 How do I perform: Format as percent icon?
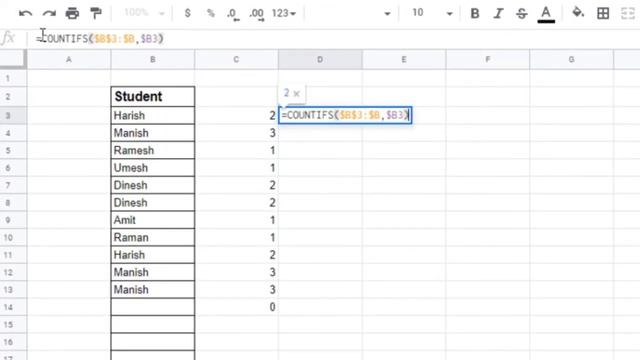pos(211,13)
